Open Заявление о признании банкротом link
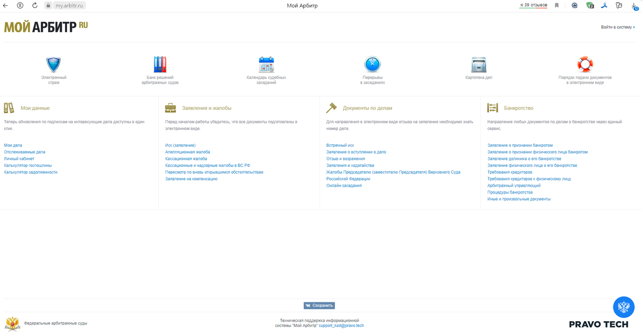This screenshot has height=334, width=644. (x=520, y=145)
